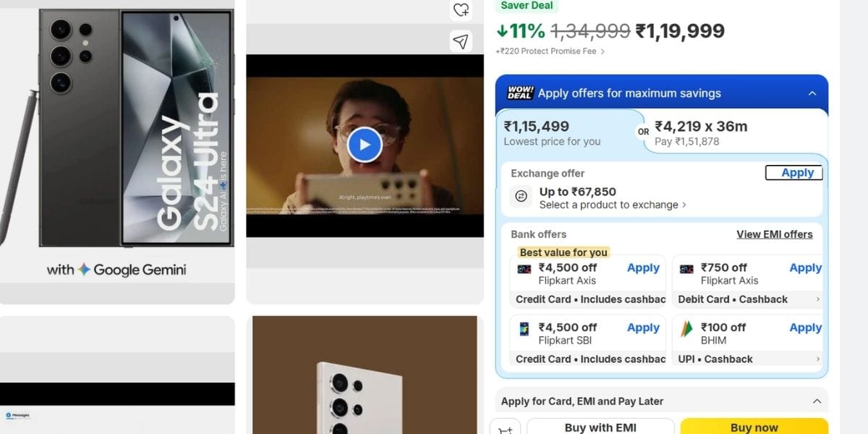The height and width of the screenshot is (434, 868).
Task: Open View EMI offers link
Action: point(775,234)
